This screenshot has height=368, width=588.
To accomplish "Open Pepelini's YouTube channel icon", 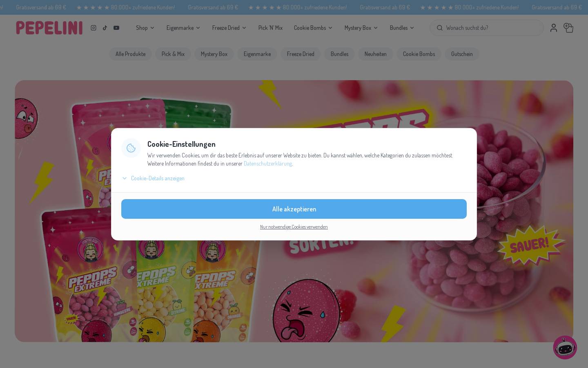I will pyautogui.click(x=116, y=28).
